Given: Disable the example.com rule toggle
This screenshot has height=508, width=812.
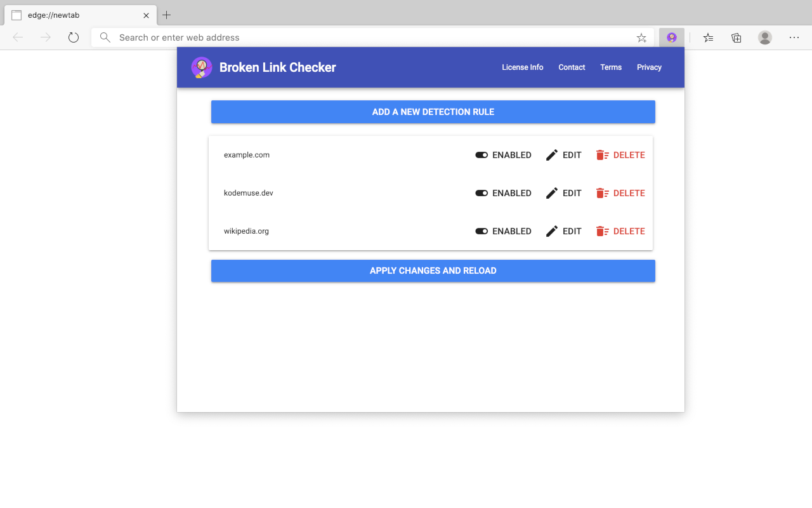Looking at the screenshot, I should [481, 155].
